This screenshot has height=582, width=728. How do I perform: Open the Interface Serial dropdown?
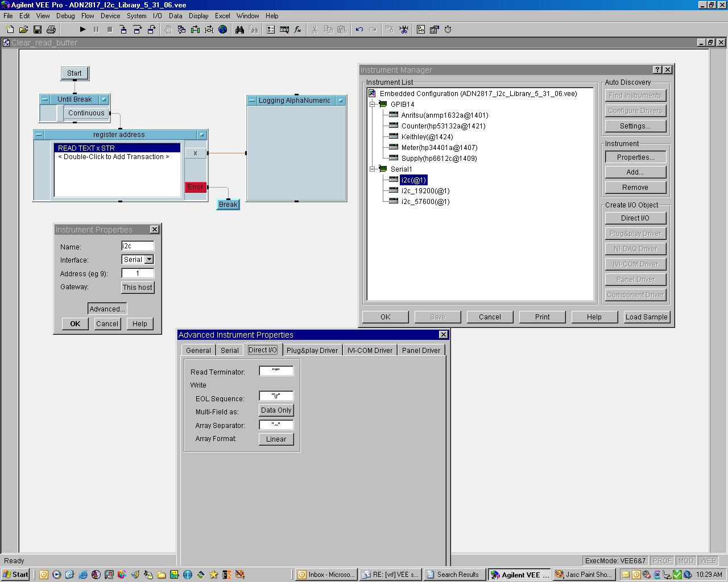coord(149,260)
